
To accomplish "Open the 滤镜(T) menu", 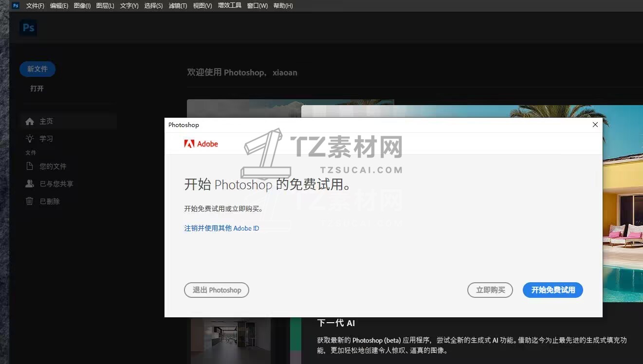I will (x=178, y=6).
